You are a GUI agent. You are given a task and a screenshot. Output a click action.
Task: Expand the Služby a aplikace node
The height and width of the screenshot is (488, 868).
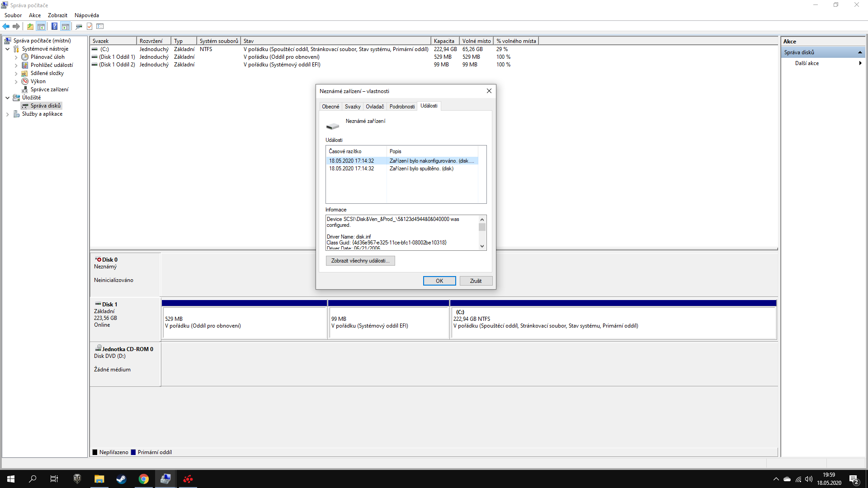[8, 114]
